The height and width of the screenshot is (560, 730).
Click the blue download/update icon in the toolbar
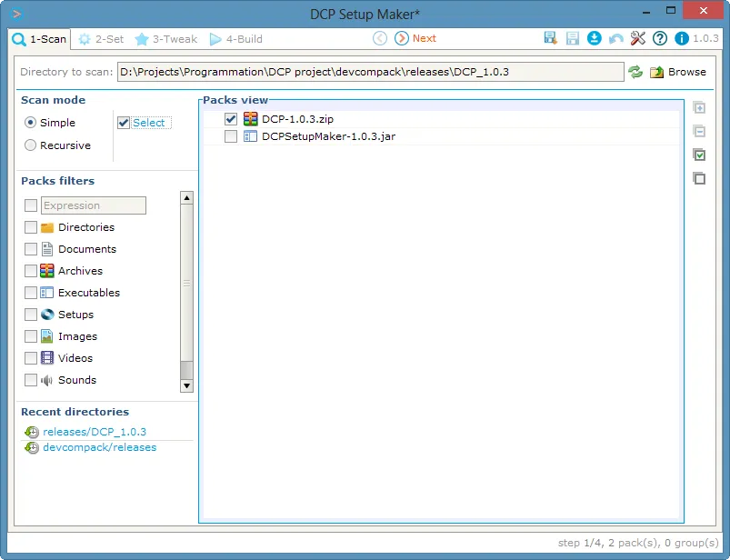[595, 39]
